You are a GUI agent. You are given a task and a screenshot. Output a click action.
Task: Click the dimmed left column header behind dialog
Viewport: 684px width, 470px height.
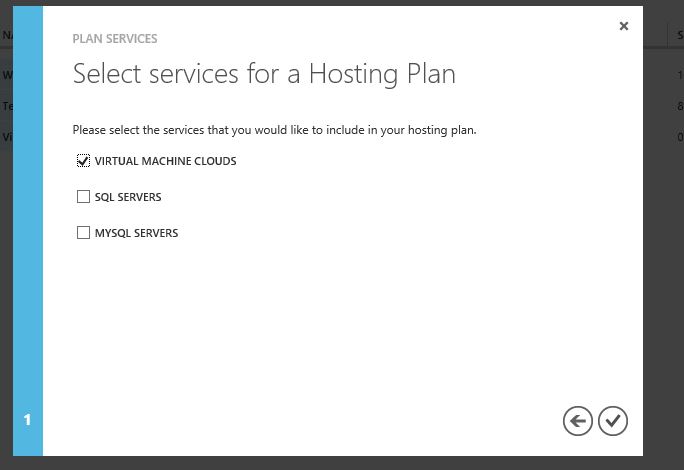6,35
